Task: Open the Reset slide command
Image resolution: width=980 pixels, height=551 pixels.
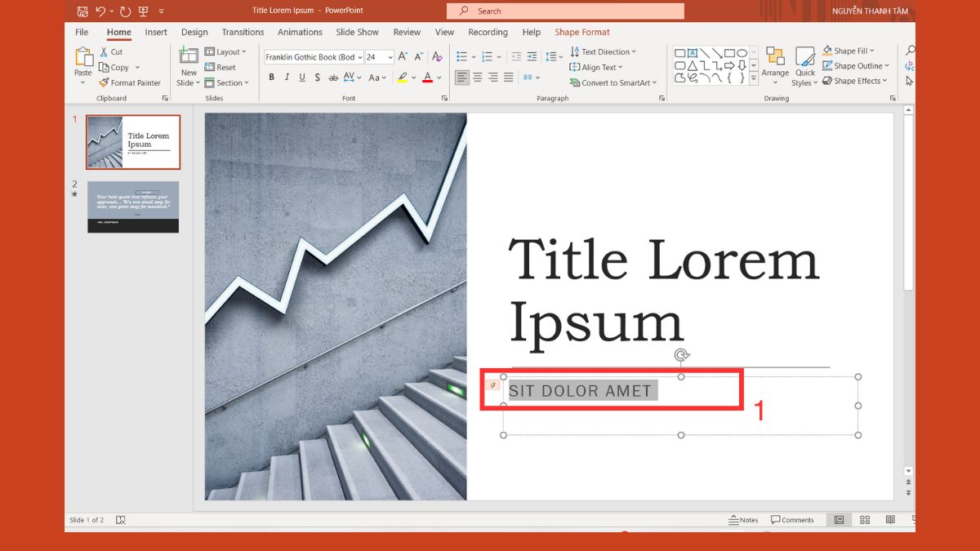Action: click(222, 67)
